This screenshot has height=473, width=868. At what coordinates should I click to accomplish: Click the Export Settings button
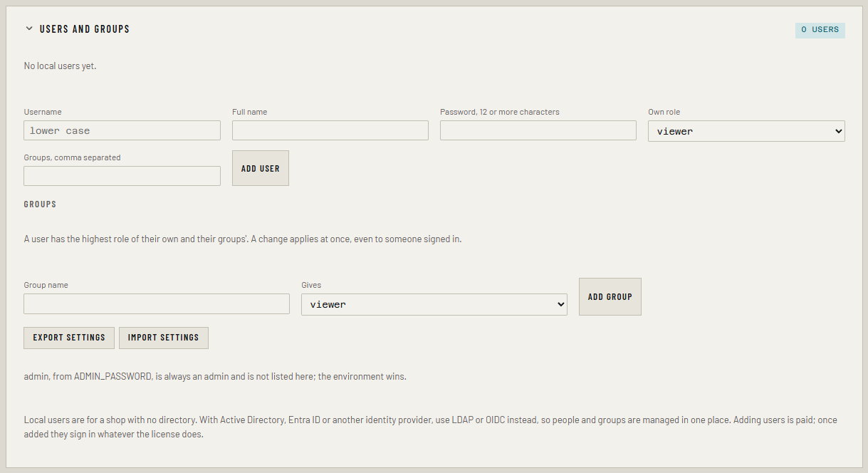click(69, 338)
